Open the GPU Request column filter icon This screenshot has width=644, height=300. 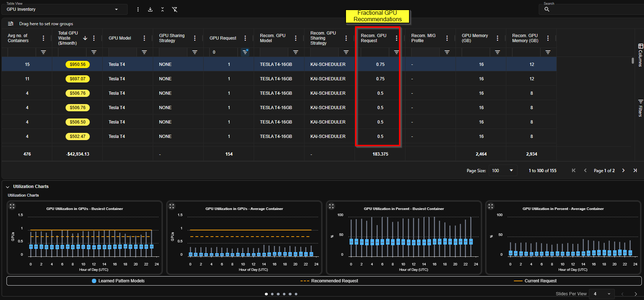(245, 52)
